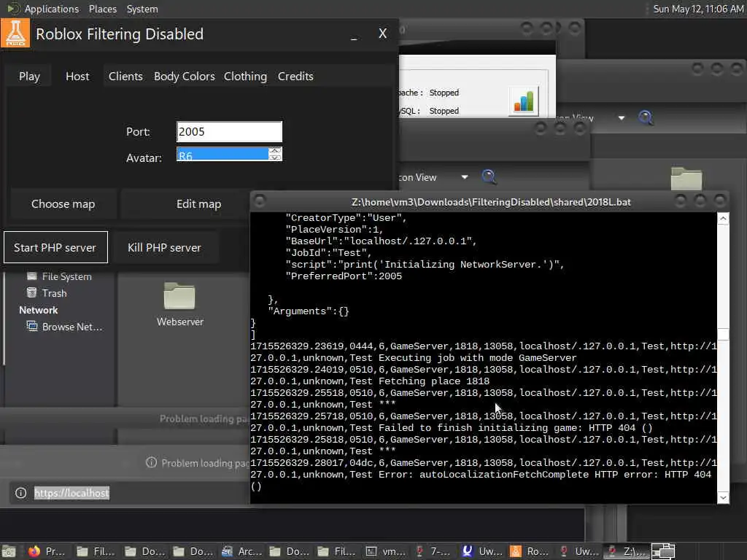Switch to the Ro... Roblox launcher taskbar item

[x=530, y=551]
